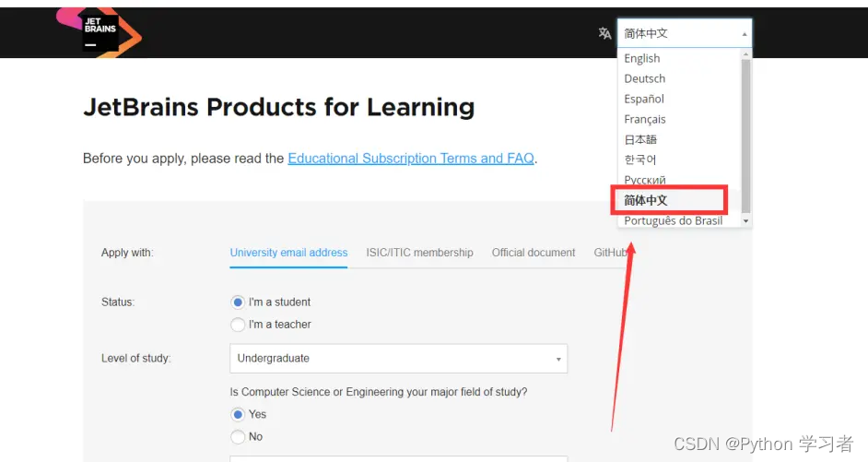868x462 pixels.
Task: Switch to Official document tab
Action: click(x=534, y=253)
